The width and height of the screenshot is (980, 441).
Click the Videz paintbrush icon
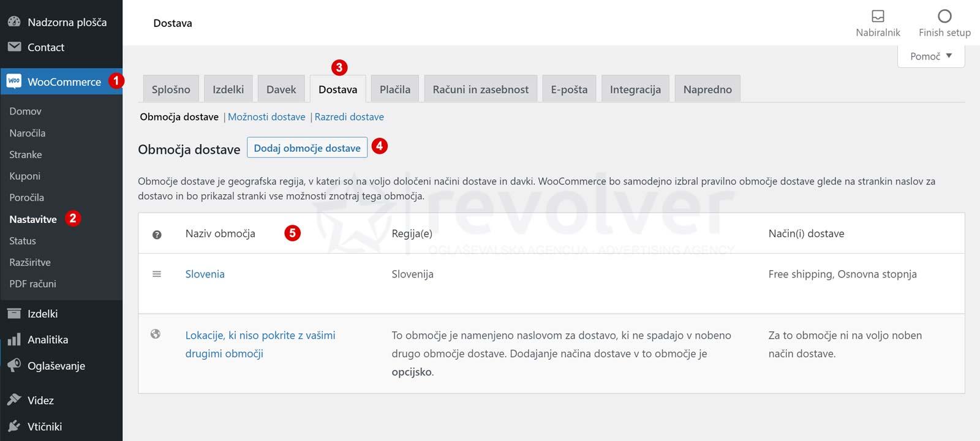click(x=14, y=400)
